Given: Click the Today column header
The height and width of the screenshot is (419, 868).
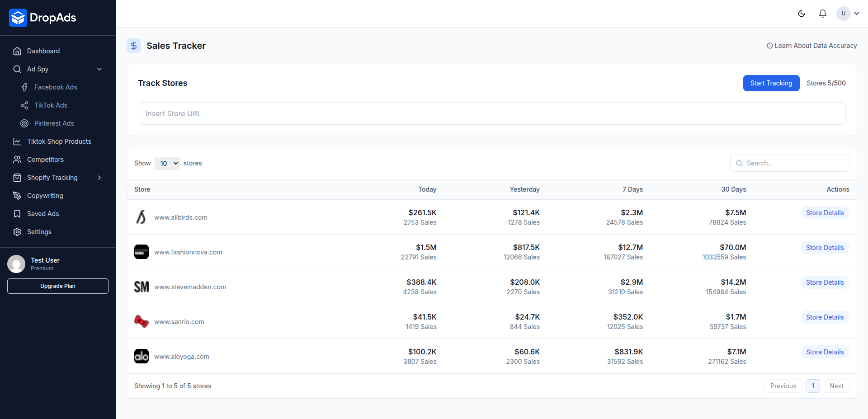Looking at the screenshot, I should (x=427, y=189).
